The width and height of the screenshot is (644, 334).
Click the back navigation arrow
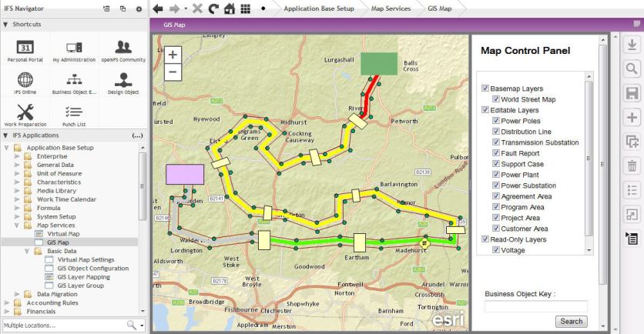point(158,8)
